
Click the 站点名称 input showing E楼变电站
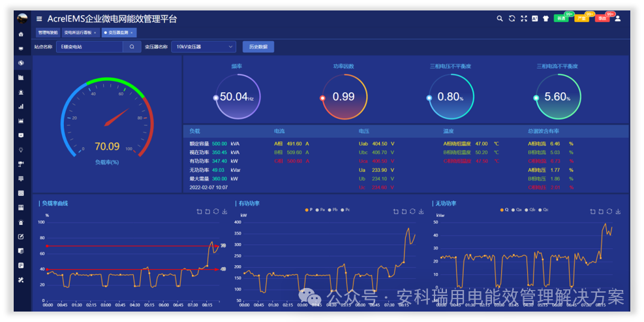coord(89,47)
